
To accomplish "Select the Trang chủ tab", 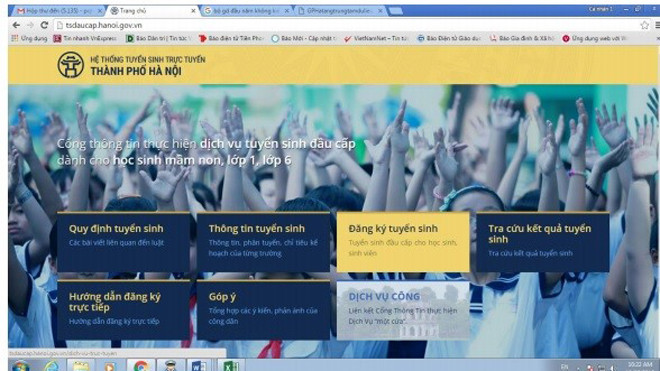I will (152, 11).
